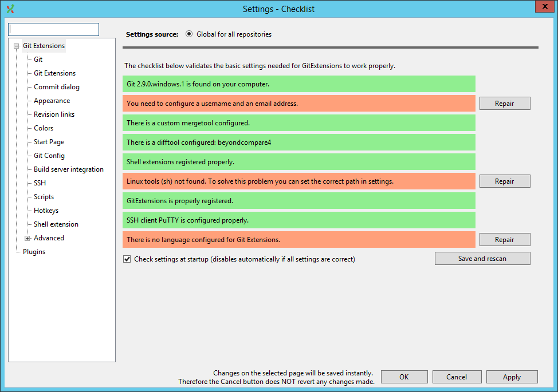This screenshot has width=558, height=392.
Task: Expand the Advanced tree node
Action: [x=27, y=238]
